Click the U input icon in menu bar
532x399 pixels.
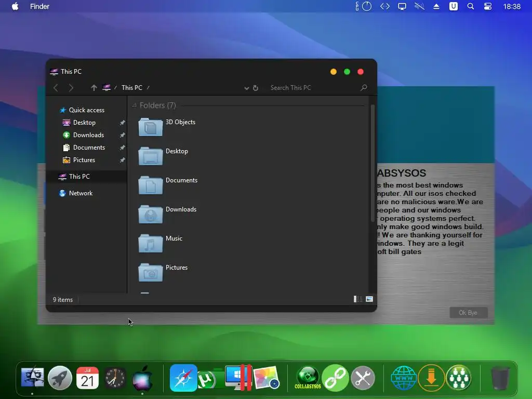453,6
